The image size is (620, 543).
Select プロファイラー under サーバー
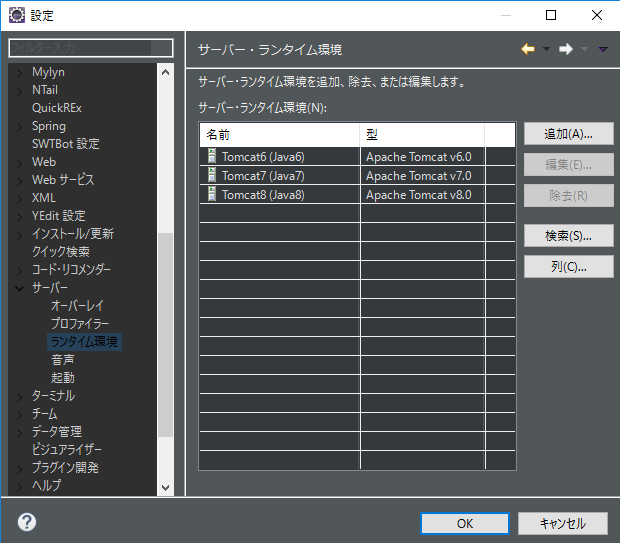pyautogui.click(x=79, y=324)
